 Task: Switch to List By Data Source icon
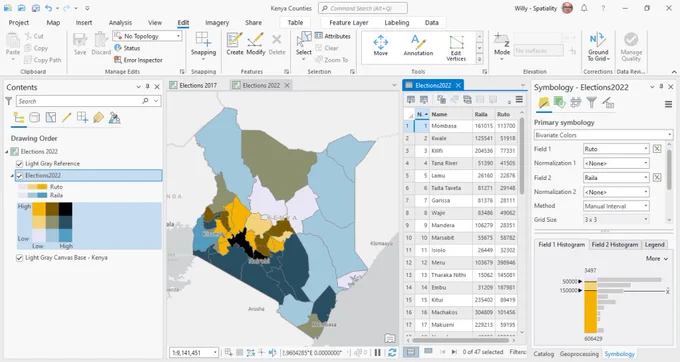point(34,117)
